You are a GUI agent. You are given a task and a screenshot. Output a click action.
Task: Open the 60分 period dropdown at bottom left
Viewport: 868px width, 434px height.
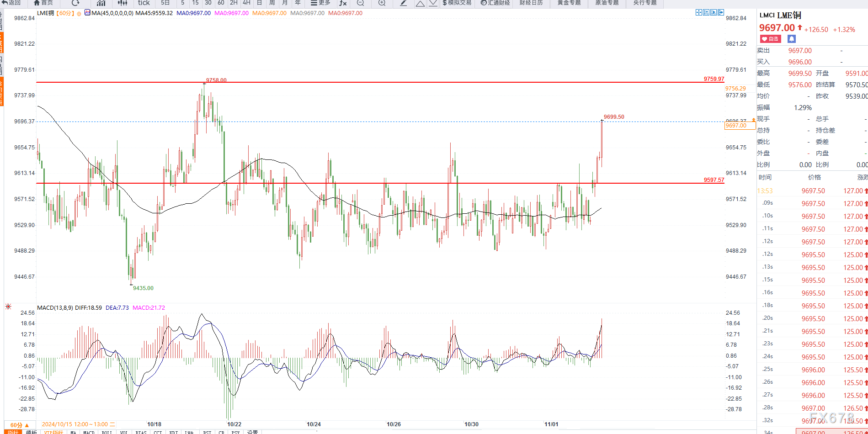tap(20, 425)
